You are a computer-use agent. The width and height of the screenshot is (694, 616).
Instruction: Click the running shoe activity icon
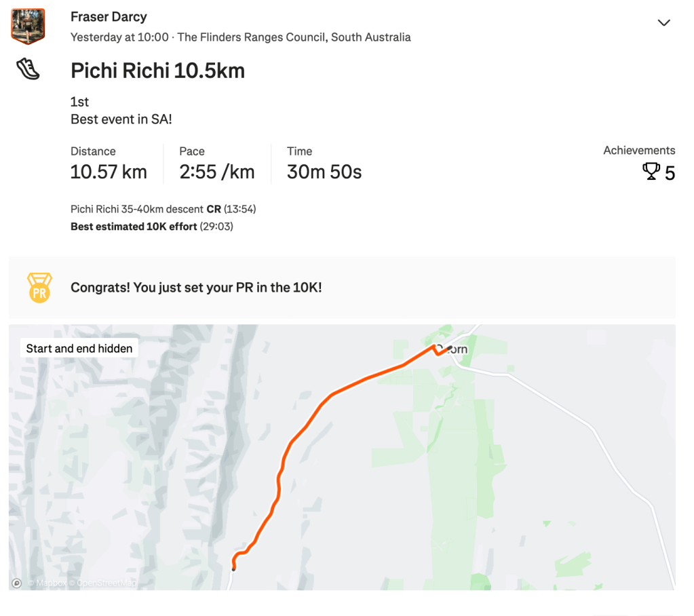pyautogui.click(x=28, y=69)
